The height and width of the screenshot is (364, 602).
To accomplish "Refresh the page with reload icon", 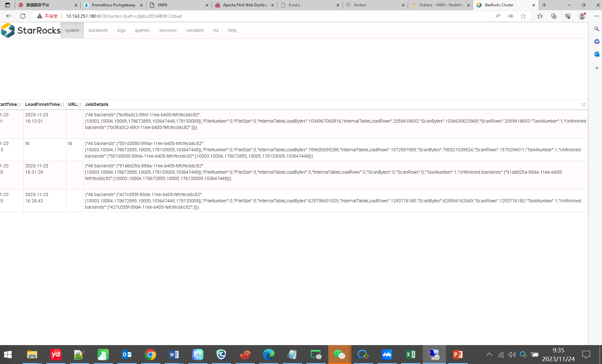I will [23, 16].
